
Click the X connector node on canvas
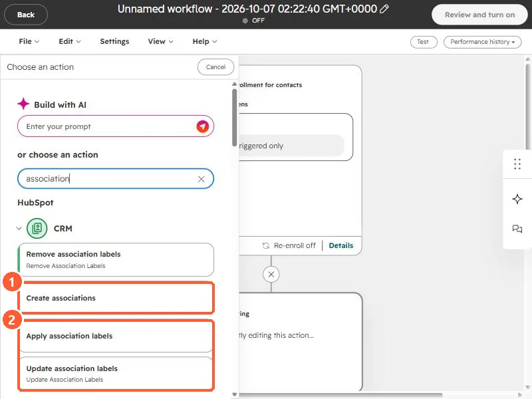(271, 274)
